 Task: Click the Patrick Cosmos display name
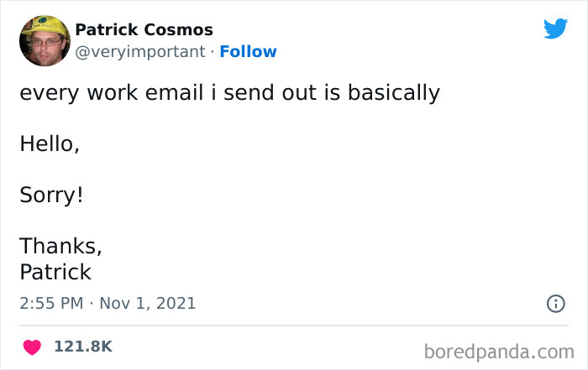[144, 30]
